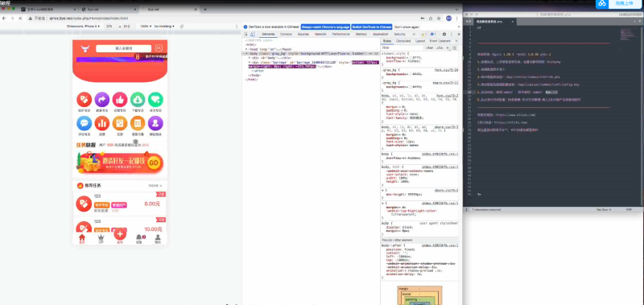Open DevTools settings gear
Screen dimensions: 644x305
(x=444, y=34)
